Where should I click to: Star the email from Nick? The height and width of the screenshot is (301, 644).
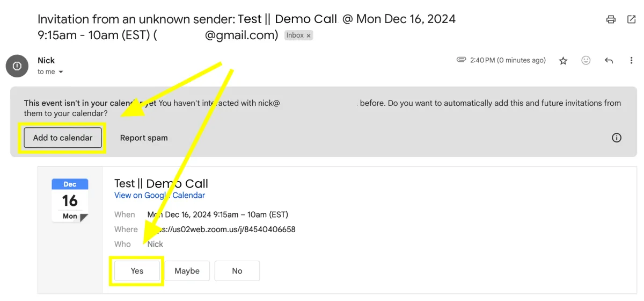coord(563,61)
